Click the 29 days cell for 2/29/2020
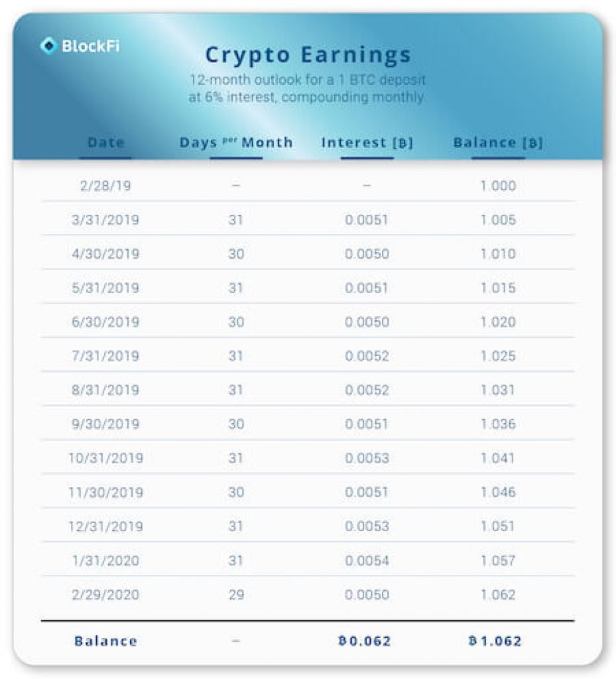The image size is (616, 679). point(236,595)
